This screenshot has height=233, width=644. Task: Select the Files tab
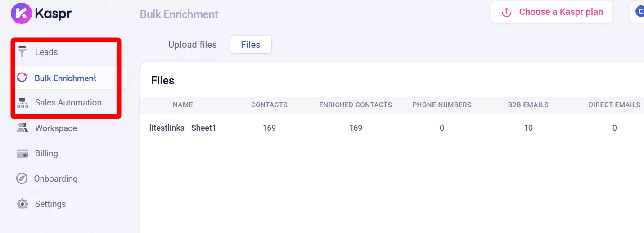251,45
